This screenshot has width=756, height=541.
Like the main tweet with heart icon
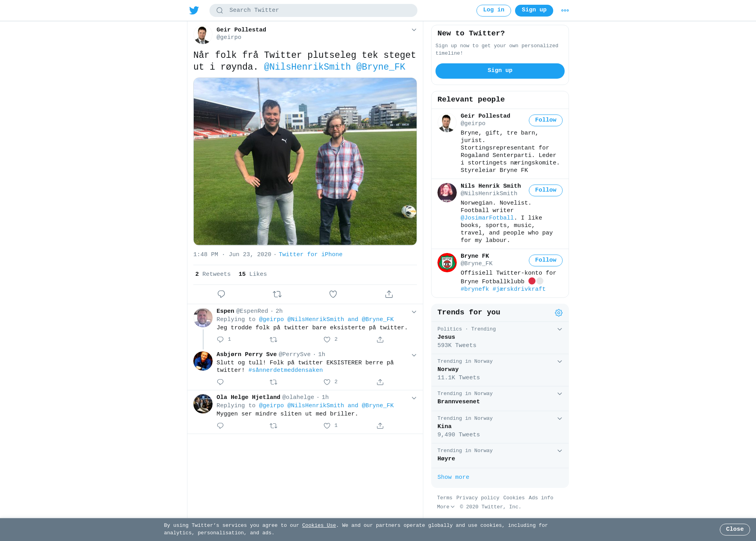[x=333, y=294]
